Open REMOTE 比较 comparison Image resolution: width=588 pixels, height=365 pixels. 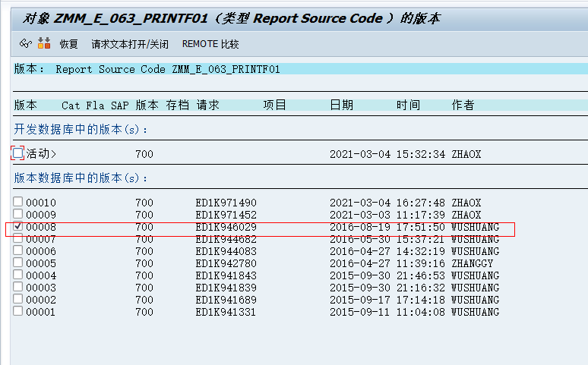tap(210, 44)
